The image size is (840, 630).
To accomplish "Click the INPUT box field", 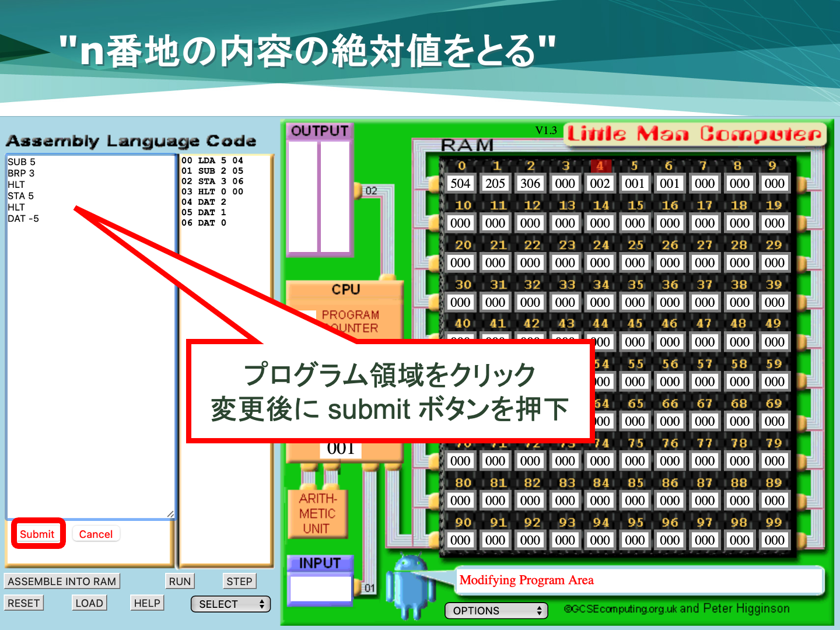I will 320,589.
